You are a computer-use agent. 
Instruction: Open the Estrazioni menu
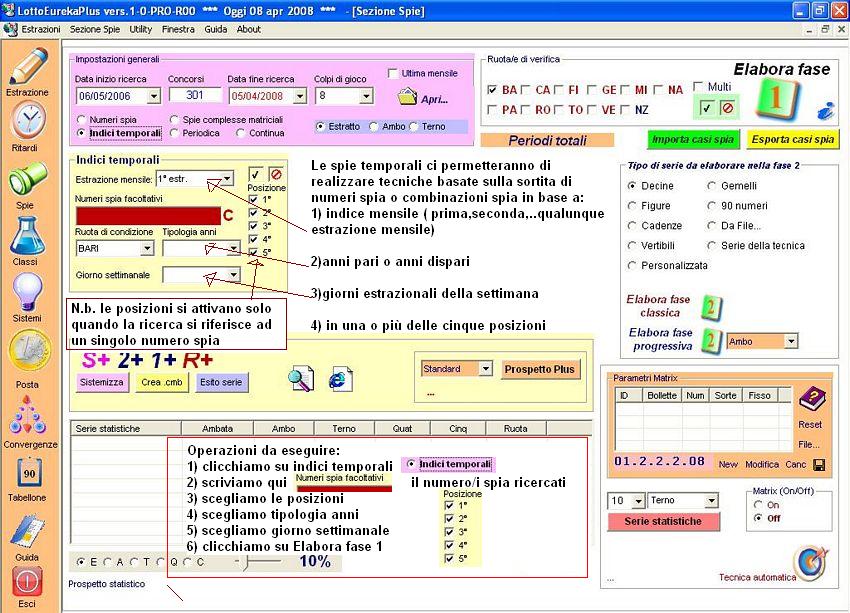point(41,29)
